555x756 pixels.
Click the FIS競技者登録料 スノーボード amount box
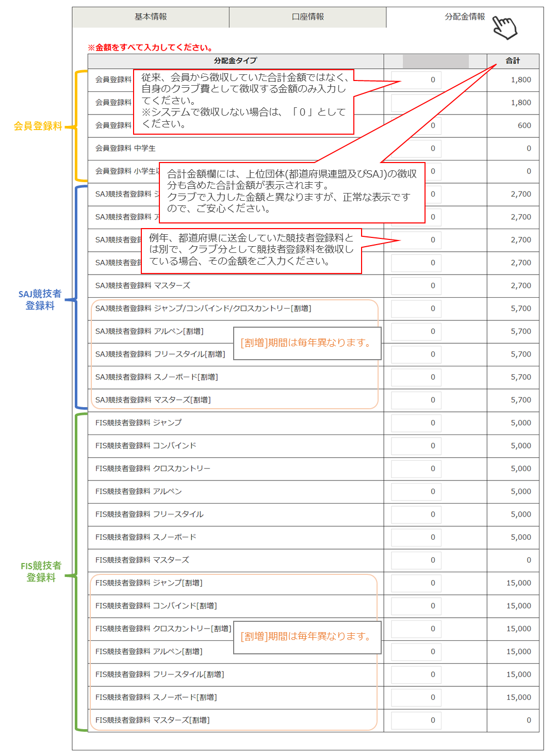pyautogui.click(x=416, y=537)
